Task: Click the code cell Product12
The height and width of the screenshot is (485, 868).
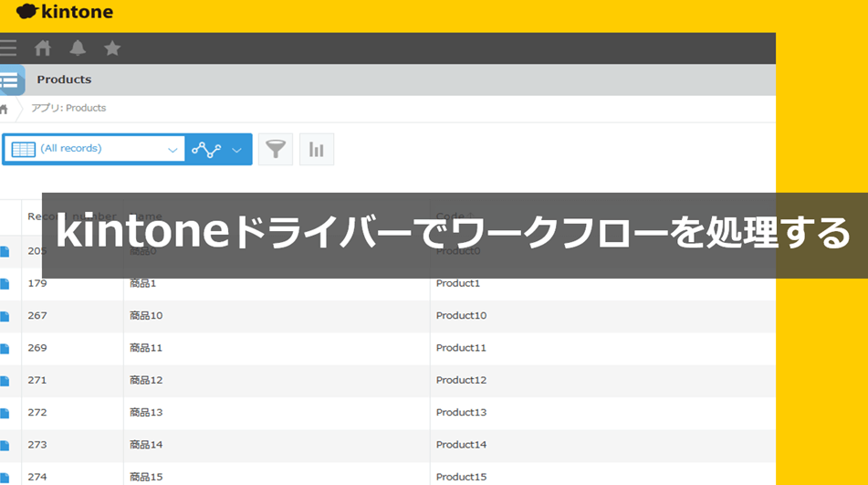Action: click(461, 380)
